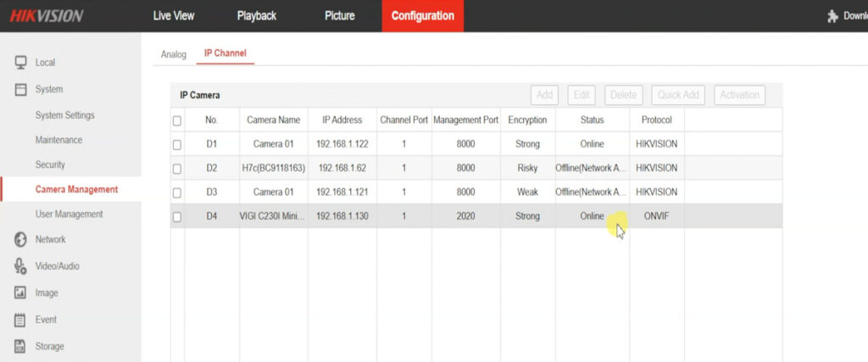Click the Local monitor icon in sidebar
The image size is (868, 362).
21,63
